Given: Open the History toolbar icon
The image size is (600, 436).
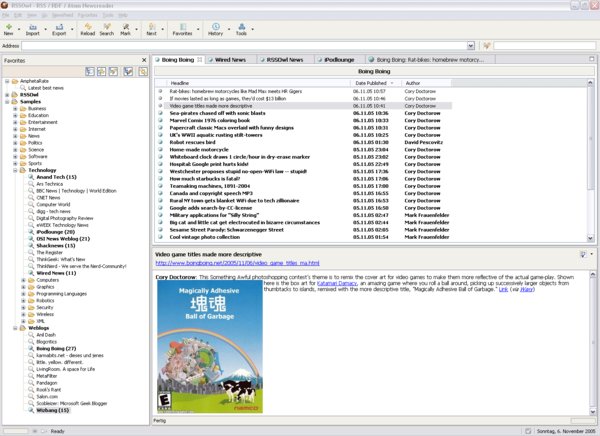Looking at the screenshot, I should [215, 29].
